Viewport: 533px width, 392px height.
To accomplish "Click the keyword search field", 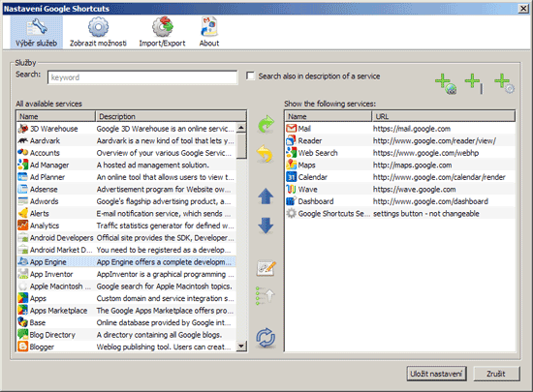I will pyautogui.click(x=142, y=77).
